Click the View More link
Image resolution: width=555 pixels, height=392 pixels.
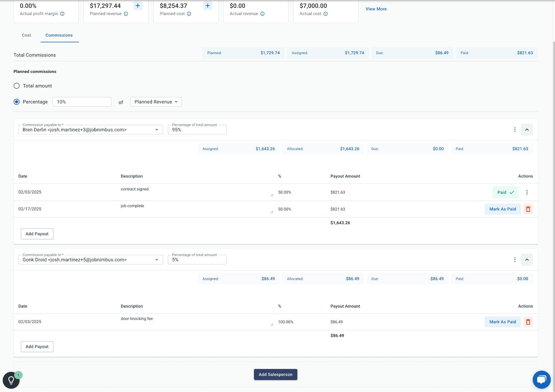[376, 9]
